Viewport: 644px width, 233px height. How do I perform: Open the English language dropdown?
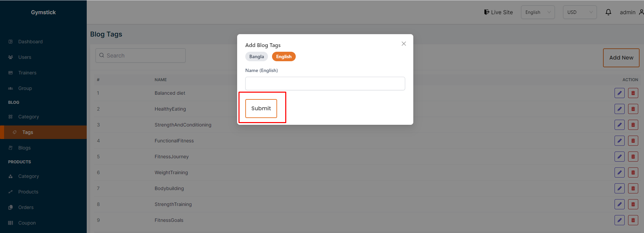(x=538, y=12)
